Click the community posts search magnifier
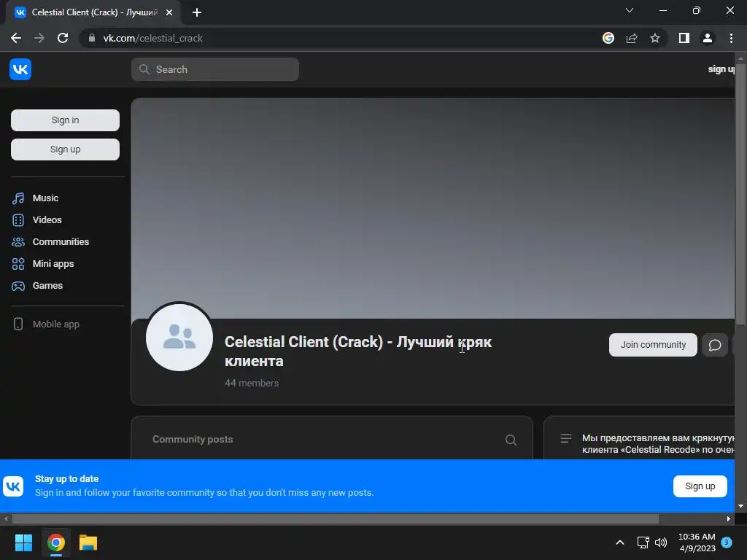 click(x=511, y=440)
